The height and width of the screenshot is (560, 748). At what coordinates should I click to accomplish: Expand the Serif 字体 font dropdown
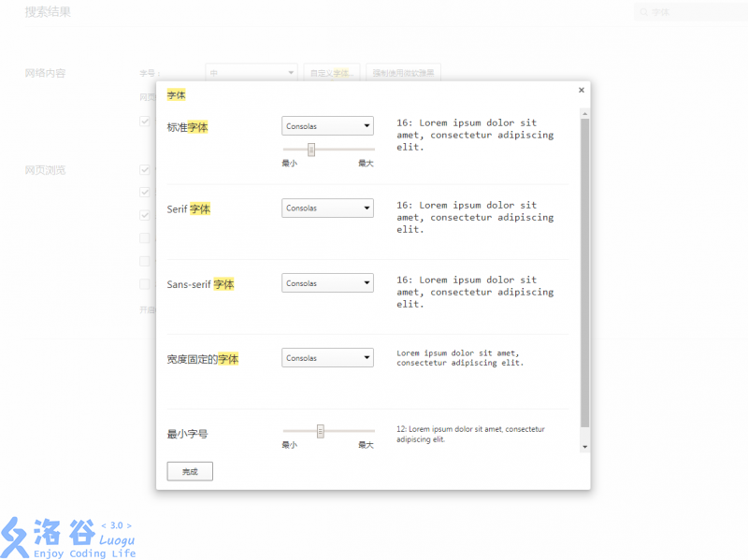click(327, 208)
